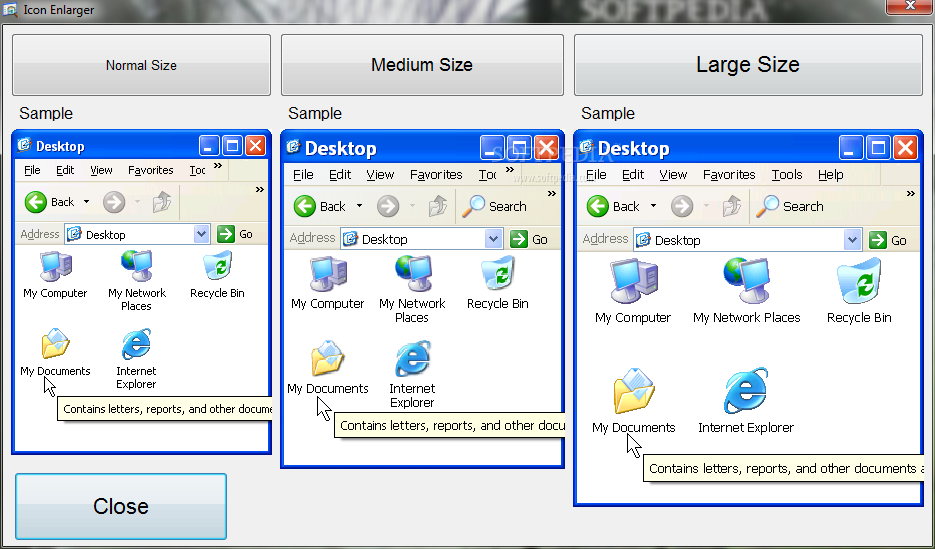Click the Up folder icon in the medium sample
The width and height of the screenshot is (935, 549).
tap(438, 206)
